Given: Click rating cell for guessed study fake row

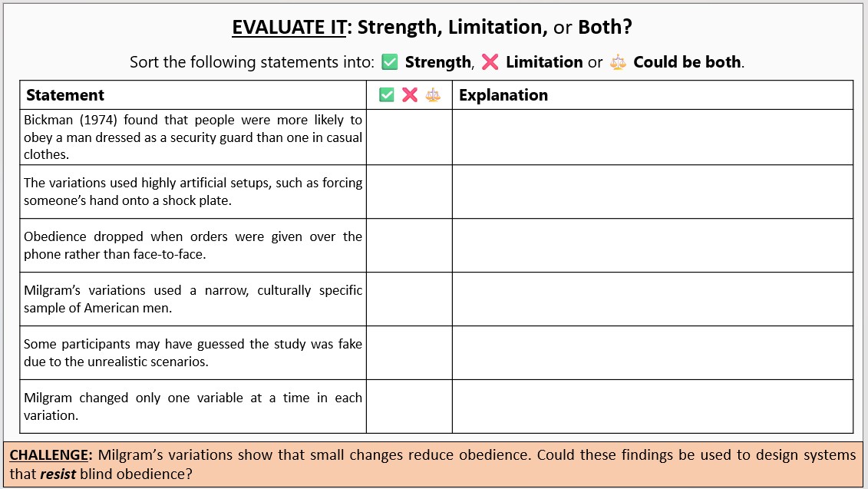Looking at the screenshot, I should 409,353.
